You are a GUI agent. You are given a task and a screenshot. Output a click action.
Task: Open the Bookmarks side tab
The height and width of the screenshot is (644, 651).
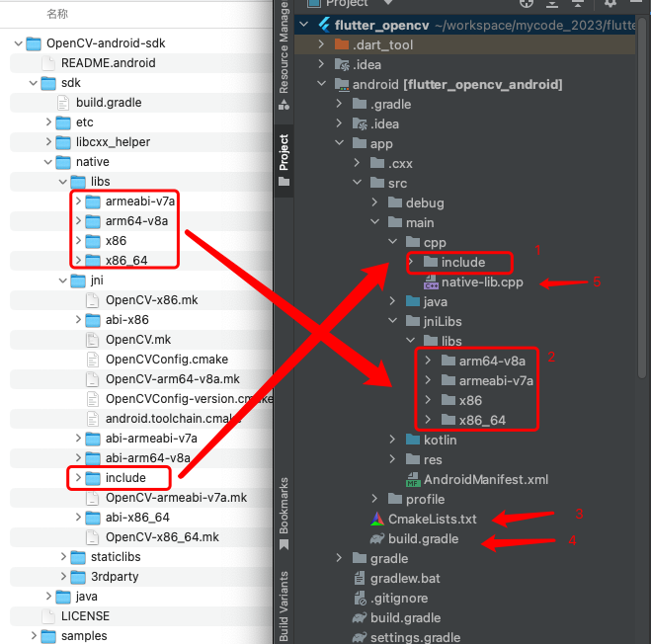point(284,514)
